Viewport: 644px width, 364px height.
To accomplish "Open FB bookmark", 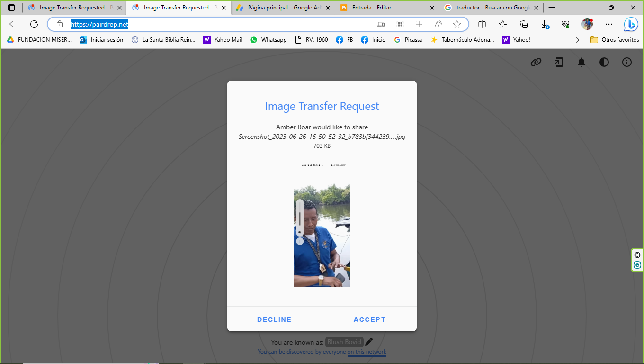I will pos(344,40).
